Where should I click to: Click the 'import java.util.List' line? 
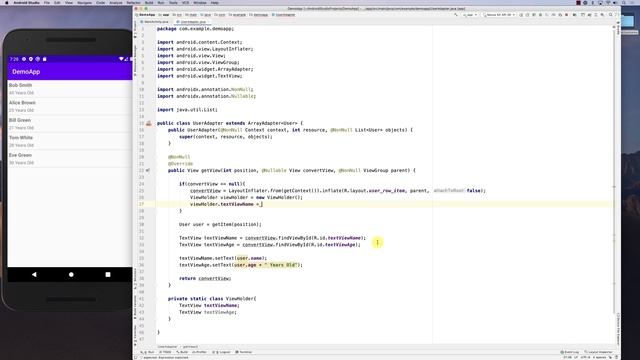(x=187, y=109)
